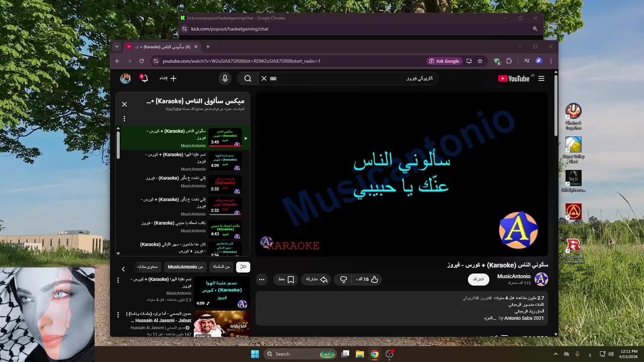Image resolution: width=644 pixels, height=362 pixels.
Task: Bookmark this page with star icon
Action: pos(480,61)
